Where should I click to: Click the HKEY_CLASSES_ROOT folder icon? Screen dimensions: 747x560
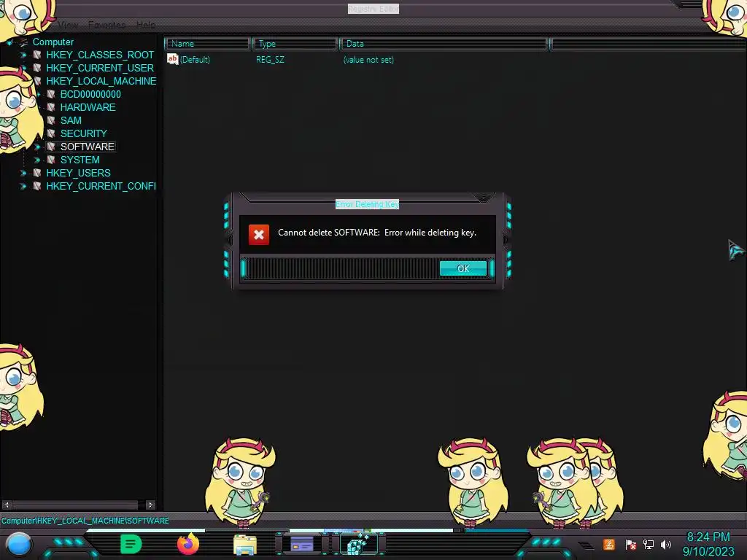click(36, 55)
